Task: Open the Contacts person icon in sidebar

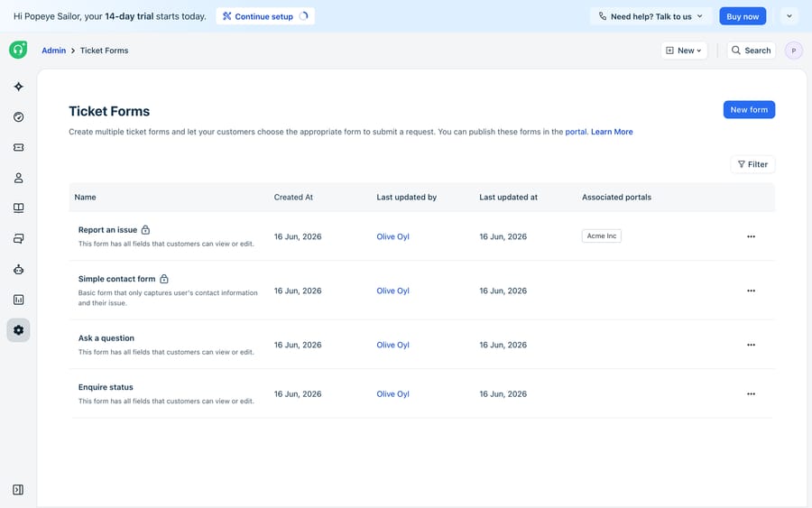Action: coord(19,178)
